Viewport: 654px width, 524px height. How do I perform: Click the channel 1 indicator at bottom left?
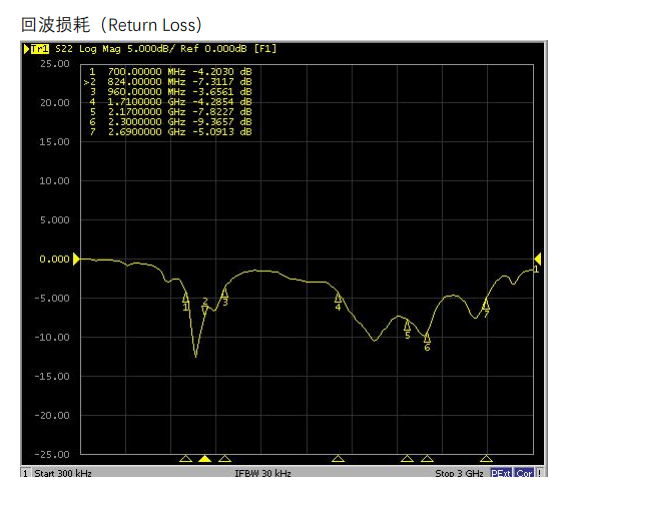pyautogui.click(x=26, y=473)
